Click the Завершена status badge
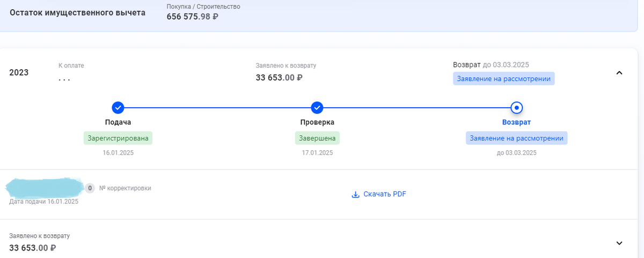The width and height of the screenshot is (644, 258). coord(317,138)
